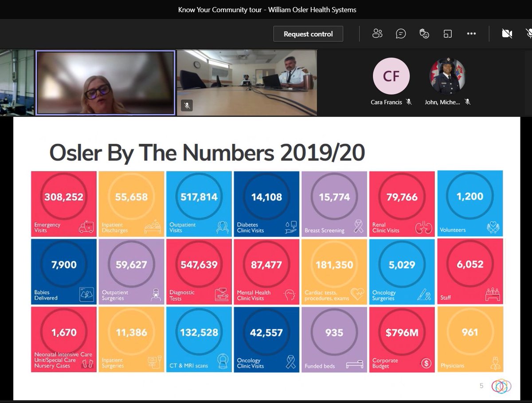Viewport: 532px width, 403px height.
Task: Click the 55,658 Inpatient Discharges figure
Action: pos(131,197)
